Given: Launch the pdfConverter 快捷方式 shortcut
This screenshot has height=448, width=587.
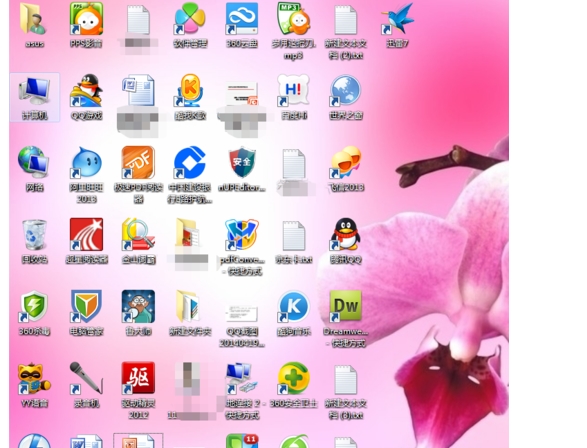Looking at the screenshot, I should pyautogui.click(x=242, y=247).
